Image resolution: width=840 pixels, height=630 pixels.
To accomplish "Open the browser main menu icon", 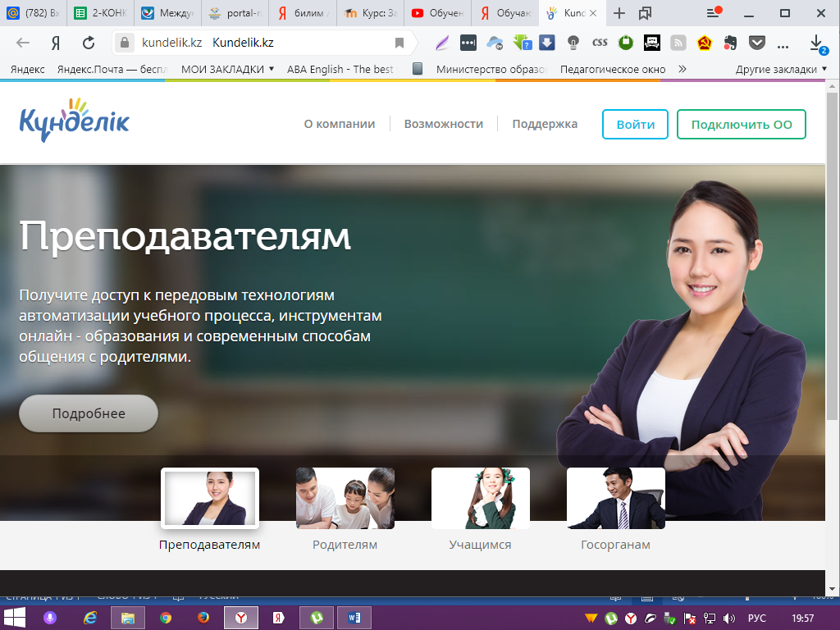I will click(714, 13).
